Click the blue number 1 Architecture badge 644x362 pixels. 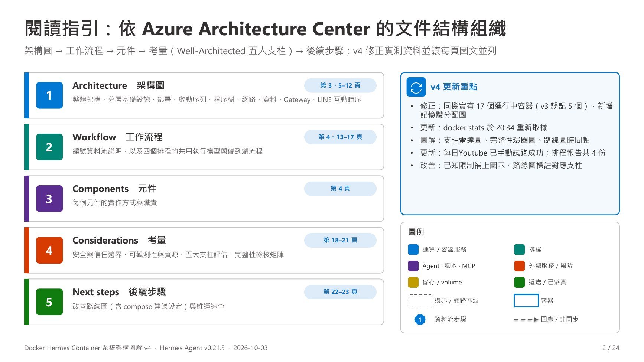49,95
